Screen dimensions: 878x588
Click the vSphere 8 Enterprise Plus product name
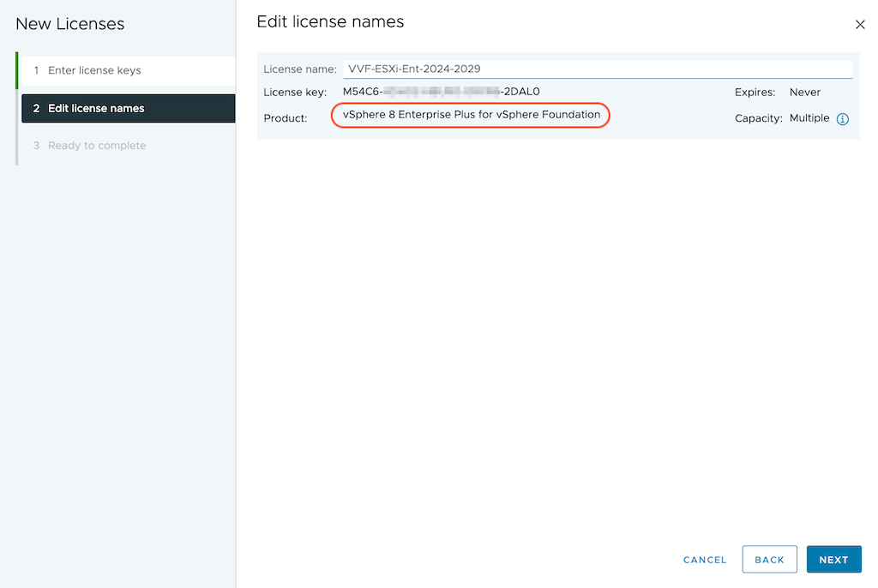tap(471, 115)
